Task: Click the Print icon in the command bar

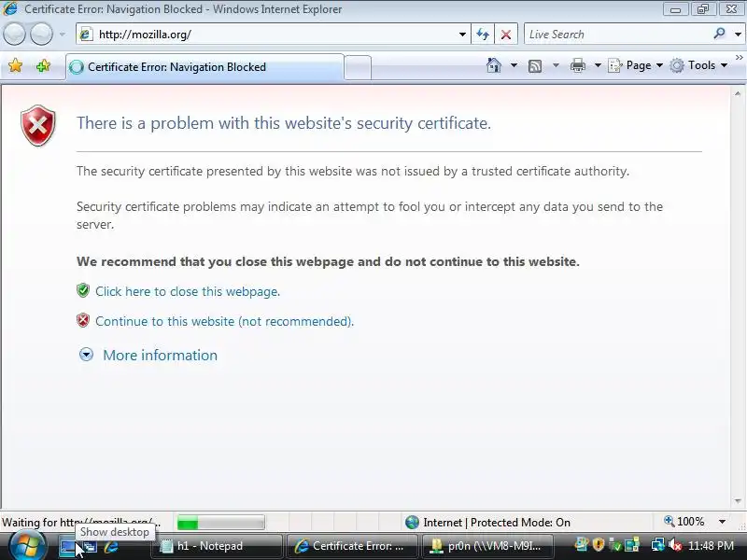Action: click(577, 65)
